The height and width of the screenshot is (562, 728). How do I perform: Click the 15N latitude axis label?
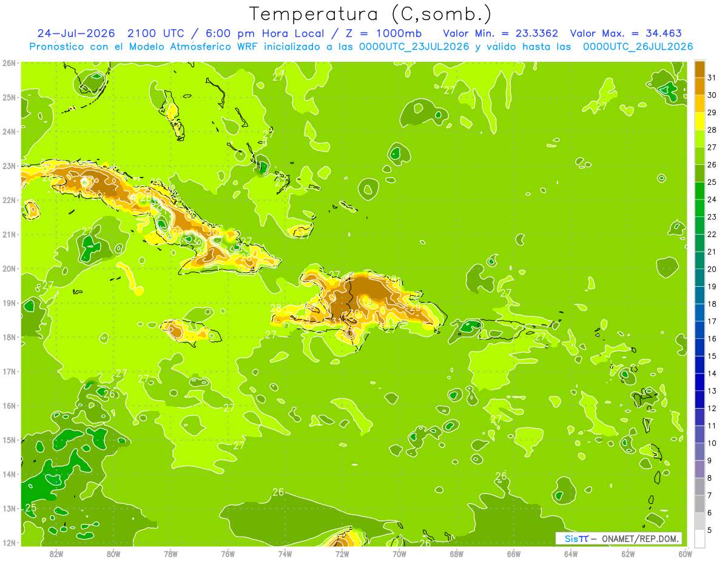point(9,440)
